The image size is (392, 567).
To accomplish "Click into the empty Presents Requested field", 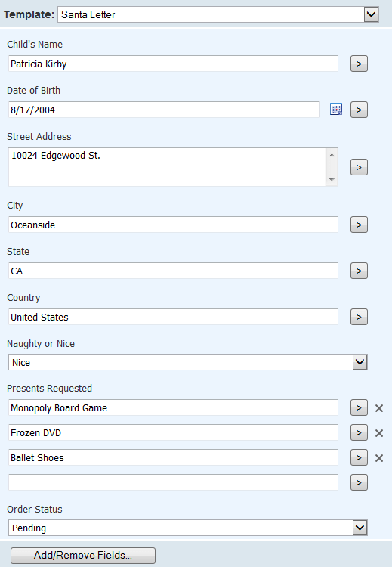I will 174,482.
